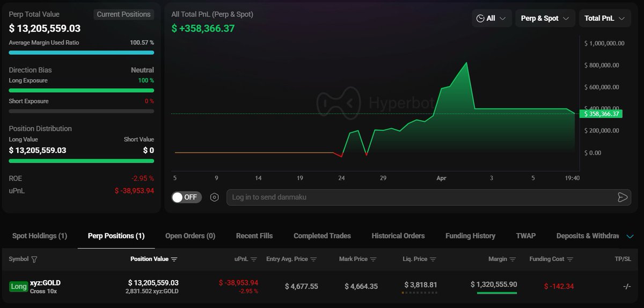Open the Perp & Spot dropdown
Screen dimensions: 644x308
coord(545,18)
